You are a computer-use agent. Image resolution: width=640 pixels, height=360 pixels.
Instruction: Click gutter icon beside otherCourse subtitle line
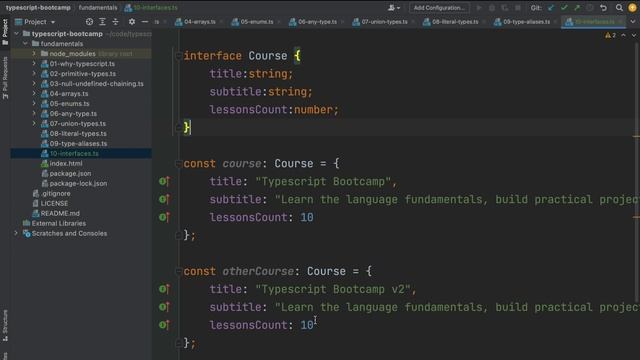[164, 307]
